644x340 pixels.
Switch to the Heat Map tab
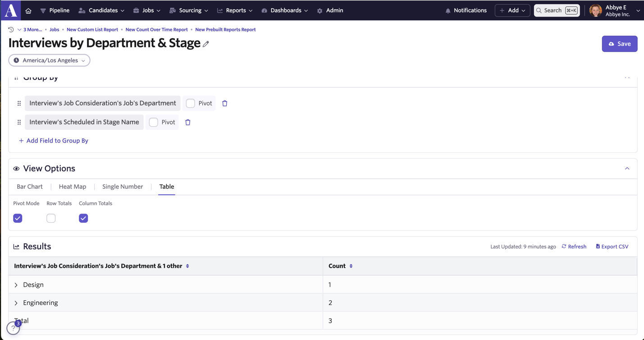[73, 187]
